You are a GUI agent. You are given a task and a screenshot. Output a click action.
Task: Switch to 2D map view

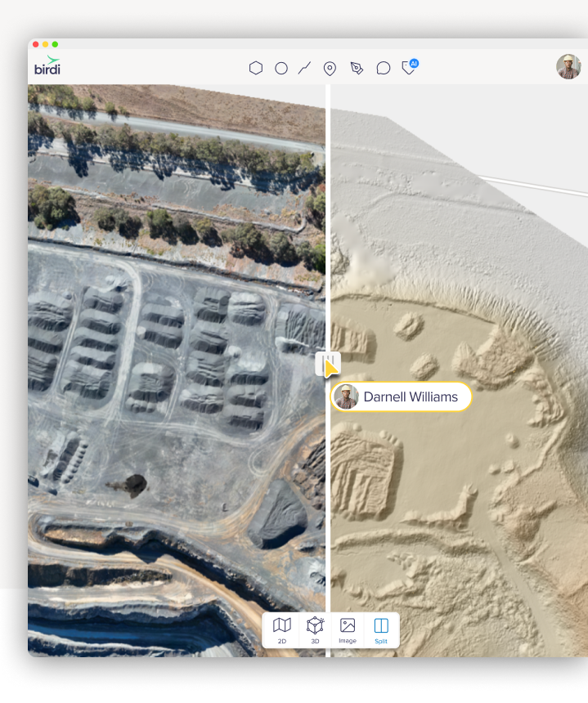click(x=281, y=630)
